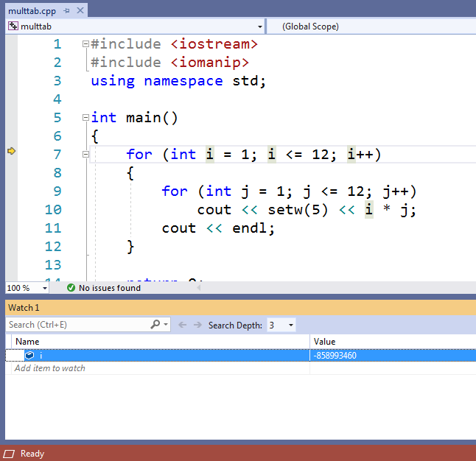Switch to the multtab.cpp tab

pos(32,11)
